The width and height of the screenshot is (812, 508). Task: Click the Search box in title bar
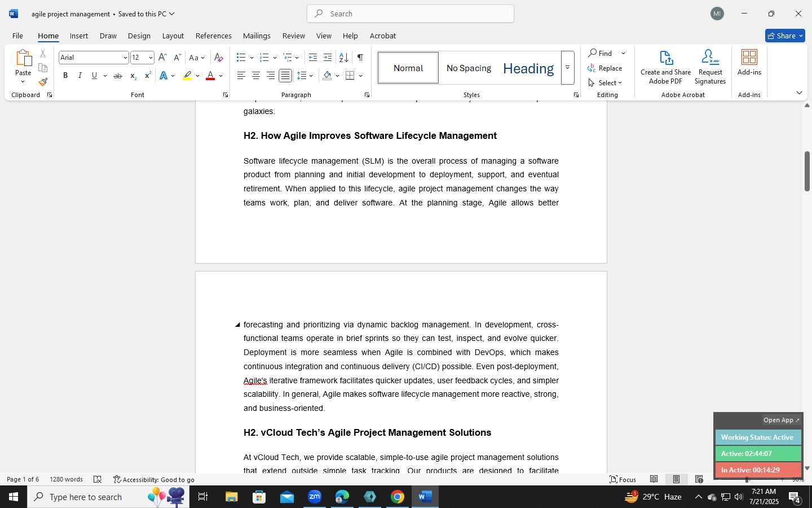click(x=411, y=14)
